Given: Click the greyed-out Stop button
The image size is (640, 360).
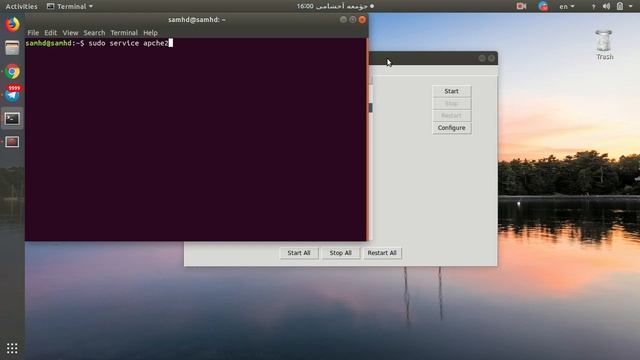Looking at the screenshot, I should (451, 103).
